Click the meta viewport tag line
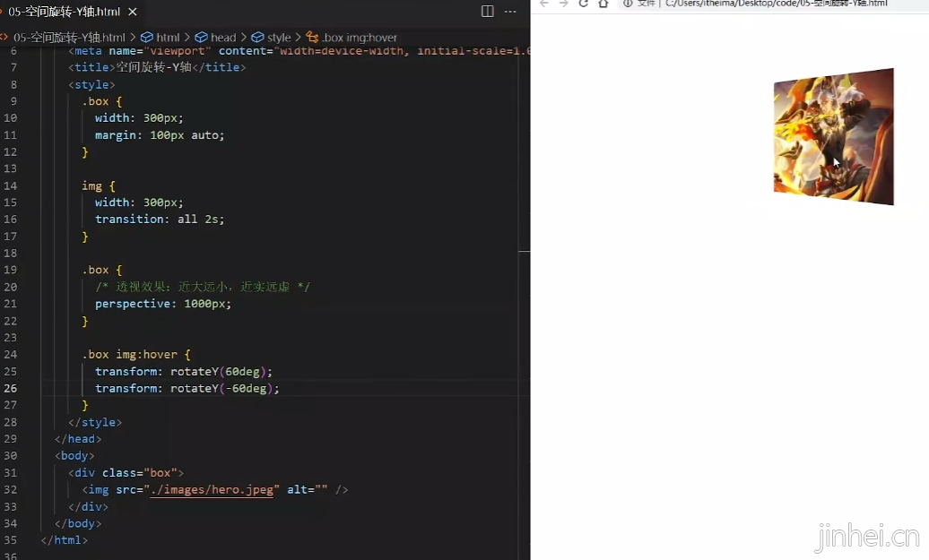The height and width of the screenshot is (560, 929). pos(300,51)
